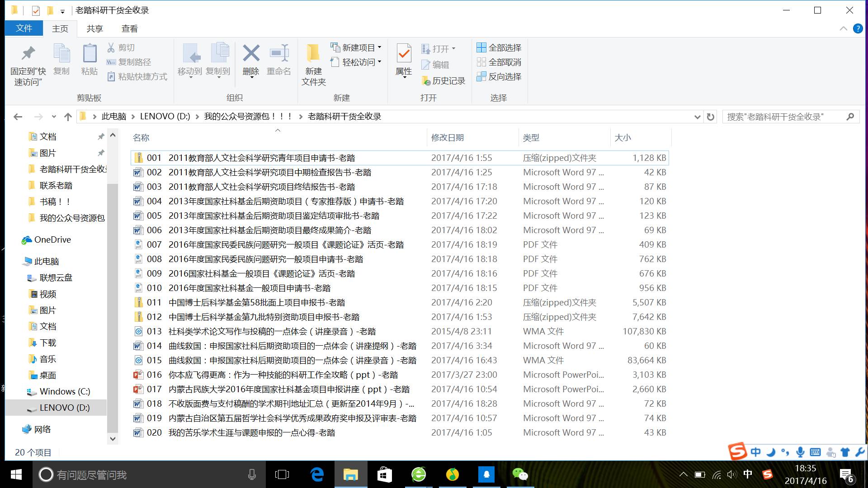Select file 013 WMA lecture recording
The image size is (868, 488).
(271, 332)
